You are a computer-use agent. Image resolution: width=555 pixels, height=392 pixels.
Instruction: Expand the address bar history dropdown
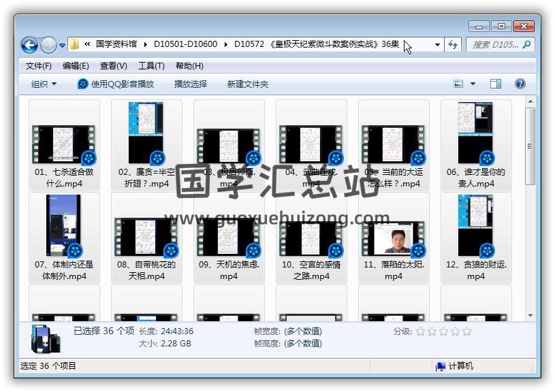[x=437, y=44]
